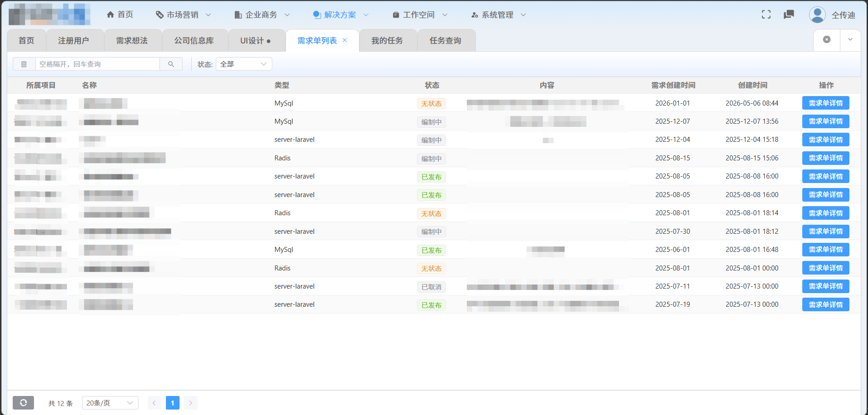This screenshot has height=415, width=868.
Task: Click the 类型 column header
Action: tap(281, 85)
